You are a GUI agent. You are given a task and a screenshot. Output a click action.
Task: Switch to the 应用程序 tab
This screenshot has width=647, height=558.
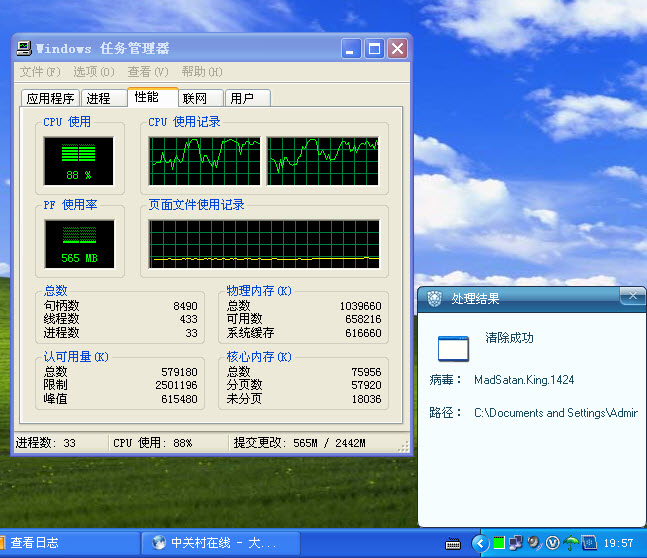(x=50, y=98)
